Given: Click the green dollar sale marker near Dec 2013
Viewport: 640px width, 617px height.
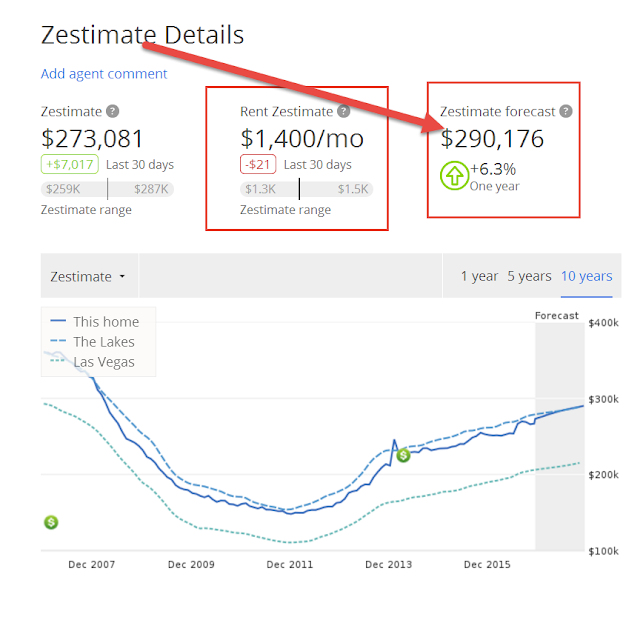Looking at the screenshot, I should pos(403,455).
